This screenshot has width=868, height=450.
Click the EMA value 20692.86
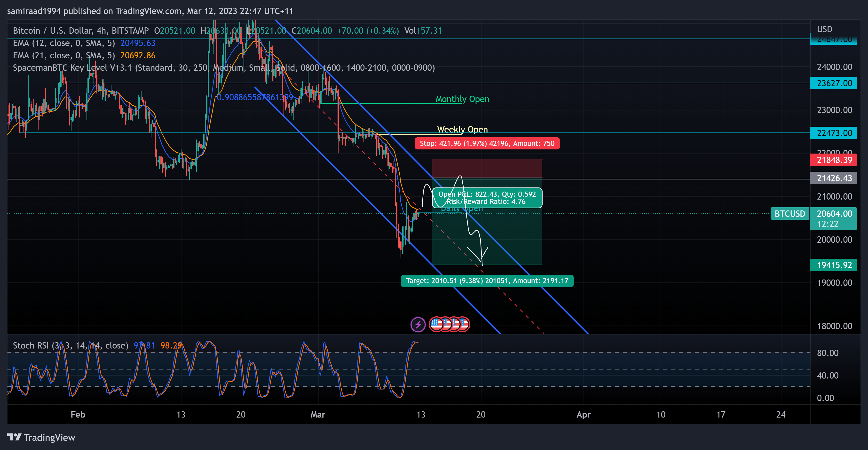pyautogui.click(x=138, y=55)
